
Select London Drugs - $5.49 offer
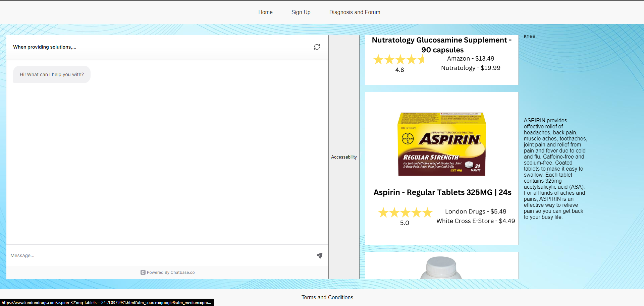[x=476, y=211]
